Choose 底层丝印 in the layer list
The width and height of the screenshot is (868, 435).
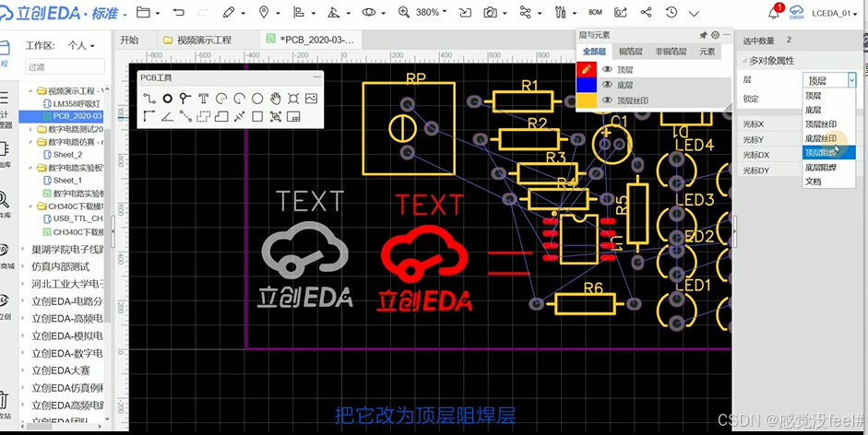pos(828,138)
